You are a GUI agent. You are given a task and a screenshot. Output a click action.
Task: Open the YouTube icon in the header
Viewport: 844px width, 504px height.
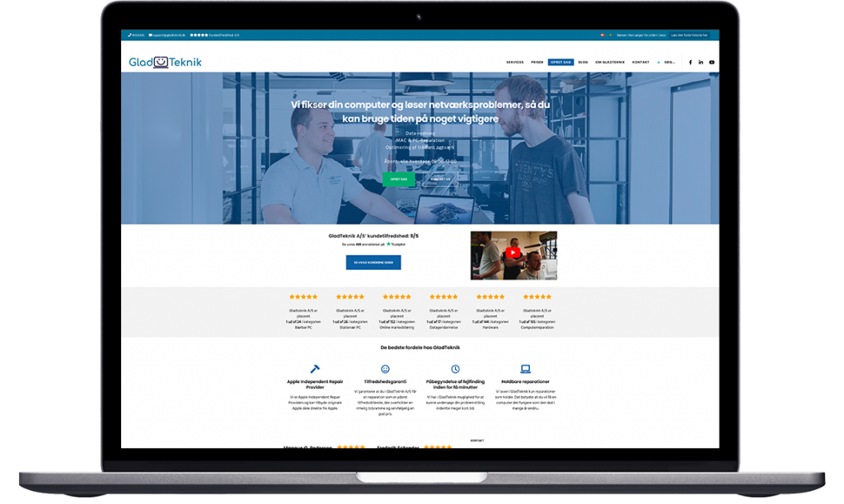tap(711, 63)
